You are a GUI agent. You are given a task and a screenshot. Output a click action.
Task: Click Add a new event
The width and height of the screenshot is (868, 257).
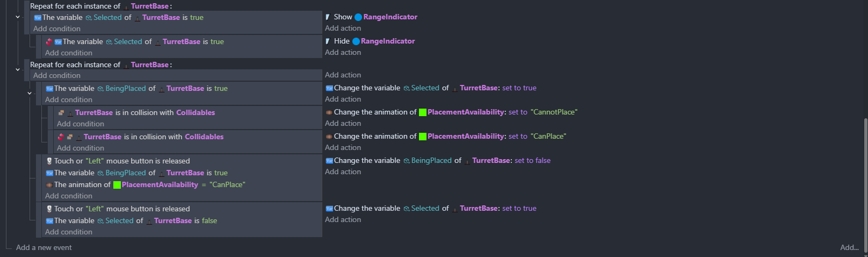[x=44, y=248]
